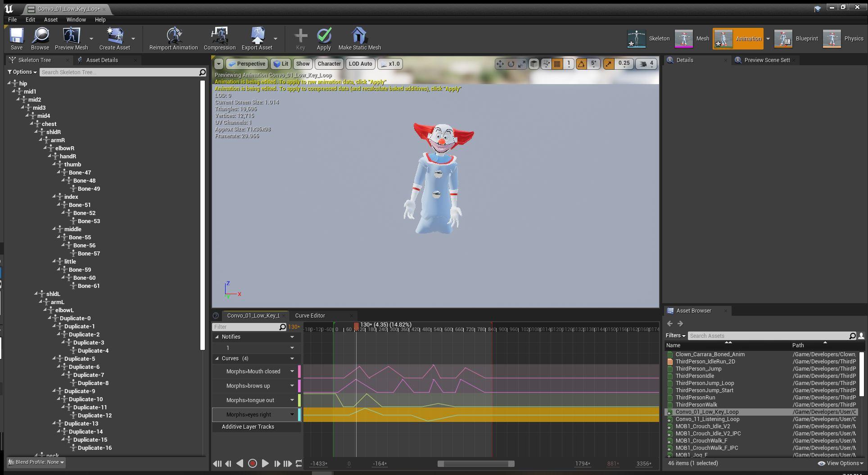Select the translate gizmo in viewport toolbar
Viewport: 868px width, 475px height.
point(500,64)
